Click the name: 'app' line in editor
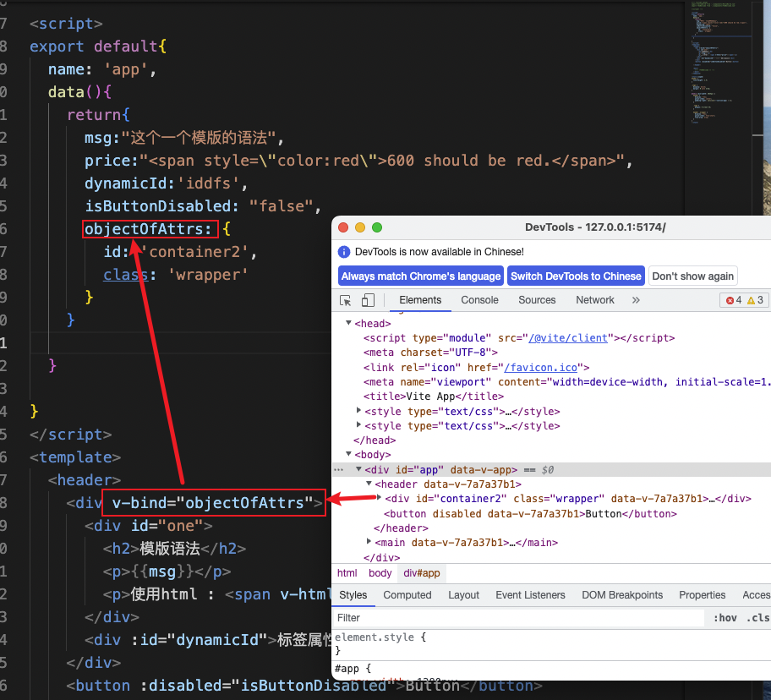The width and height of the screenshot is (771, 700). click(102, 70)
